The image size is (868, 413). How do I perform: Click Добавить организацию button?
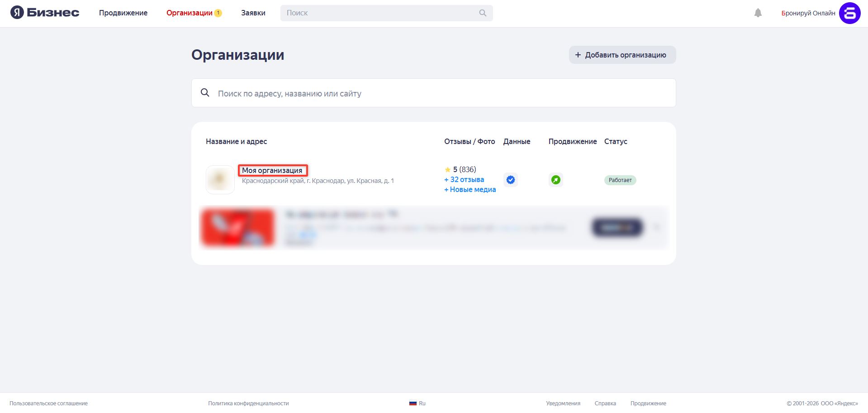[x=622, y=55]
